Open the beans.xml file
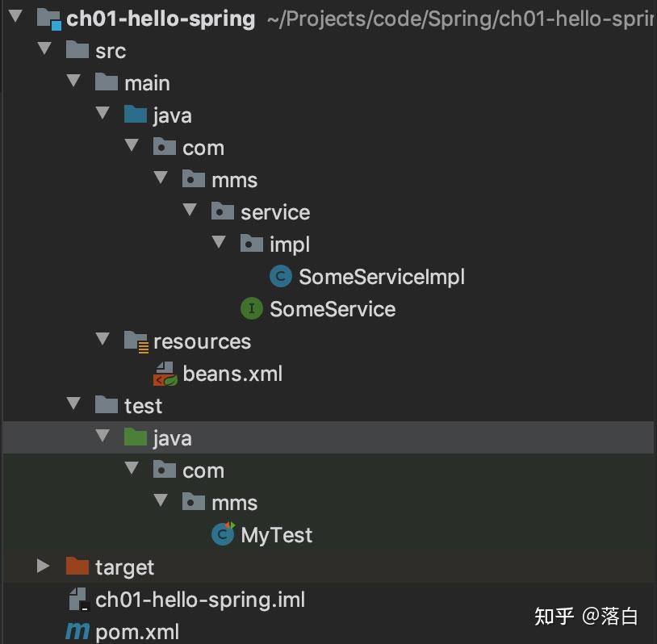 click(233, 373)
